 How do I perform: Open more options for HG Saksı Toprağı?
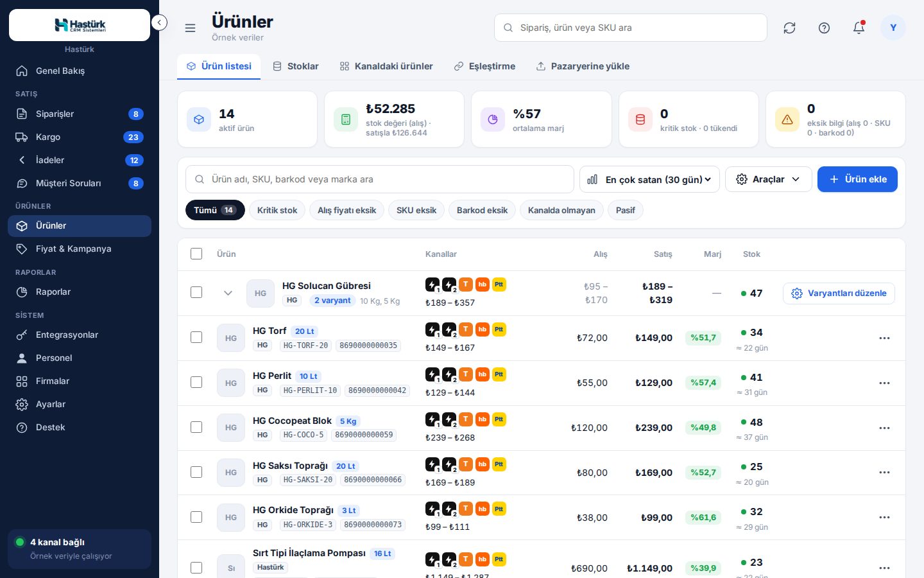click(884, 472)
